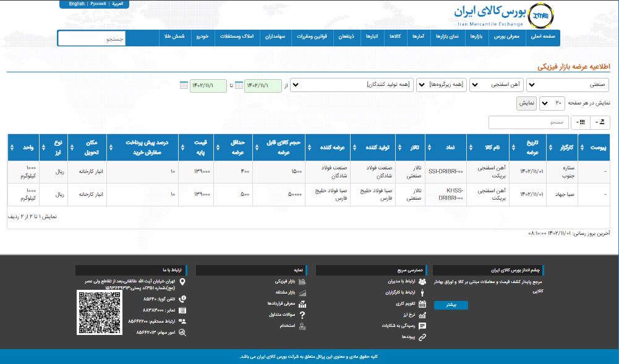Click the managers contact icon (ارتباط با مدیران)
The image size is (619, 364).
pos(422,282)
